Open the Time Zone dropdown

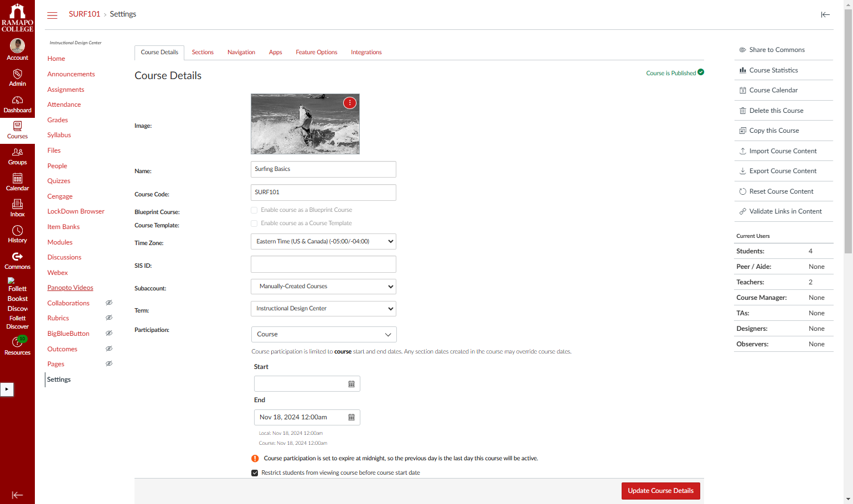click(323, 242)
